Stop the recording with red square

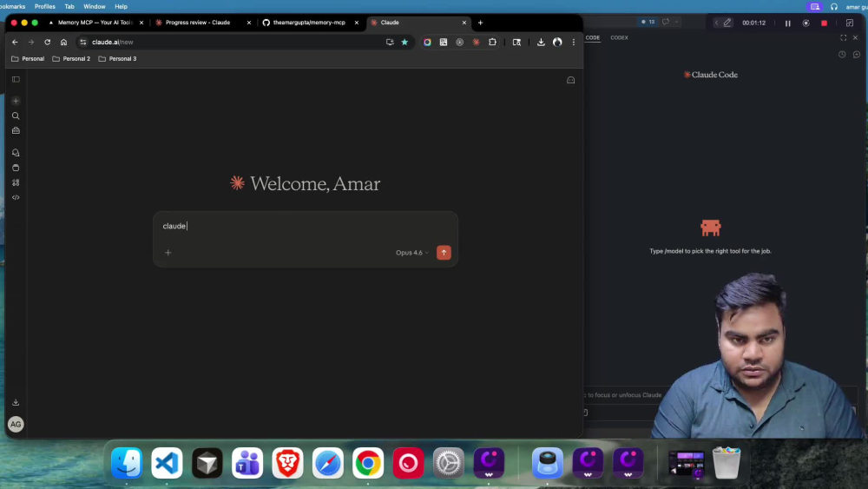825,23
